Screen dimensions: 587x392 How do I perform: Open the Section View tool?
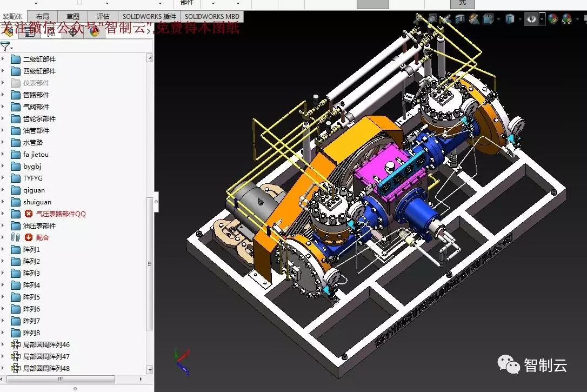click(x=460, y=19)
